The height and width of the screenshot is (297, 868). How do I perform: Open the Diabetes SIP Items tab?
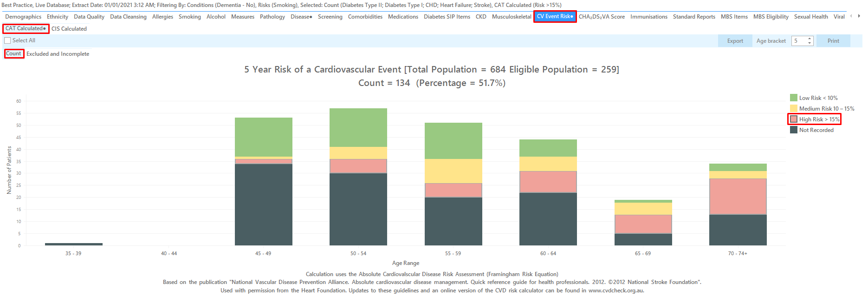447,17
